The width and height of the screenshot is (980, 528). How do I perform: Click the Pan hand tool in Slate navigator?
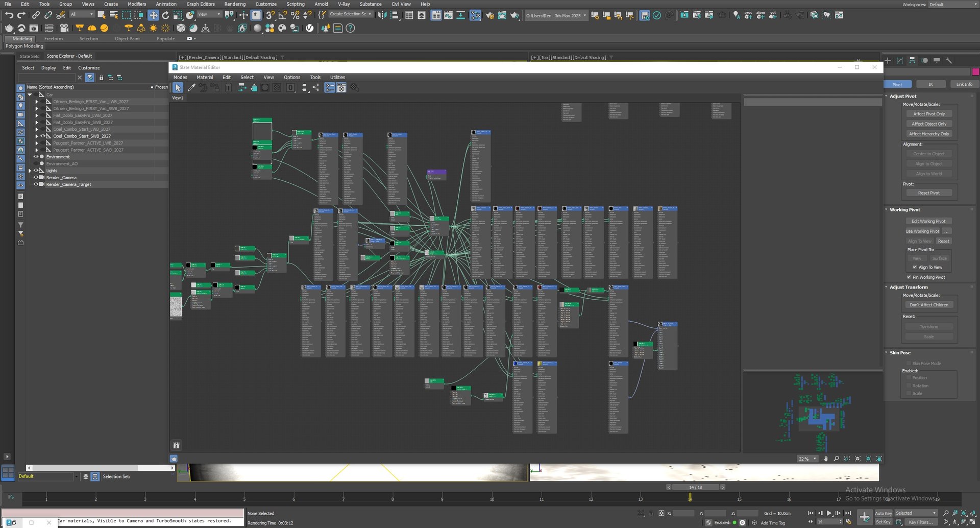825,459
